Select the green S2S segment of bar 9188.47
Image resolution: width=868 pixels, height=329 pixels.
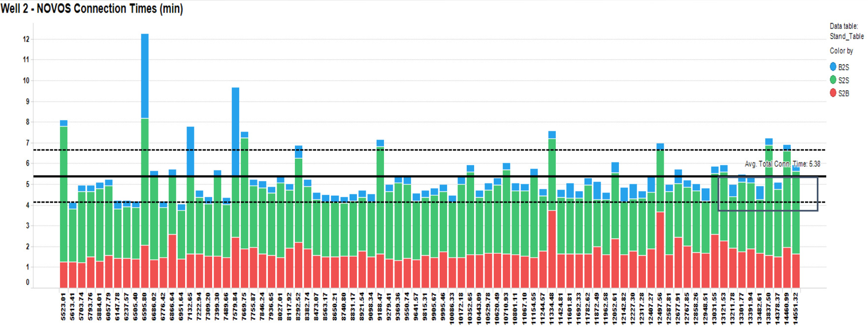(x=380, y=200)
